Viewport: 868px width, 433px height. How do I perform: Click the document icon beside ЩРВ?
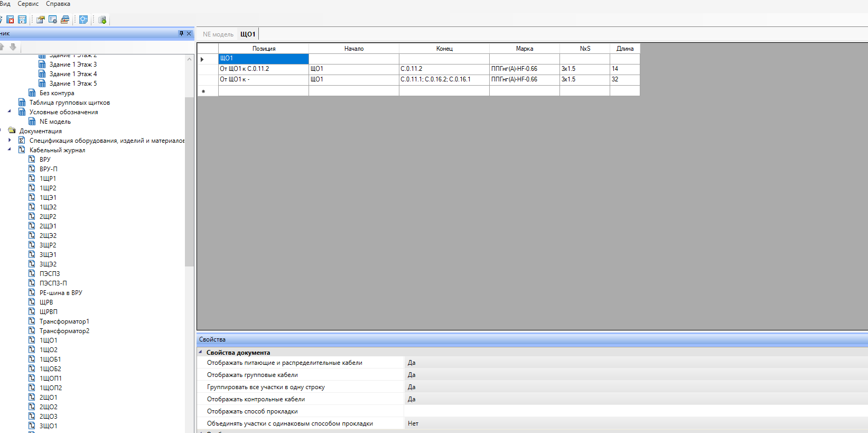32,302
